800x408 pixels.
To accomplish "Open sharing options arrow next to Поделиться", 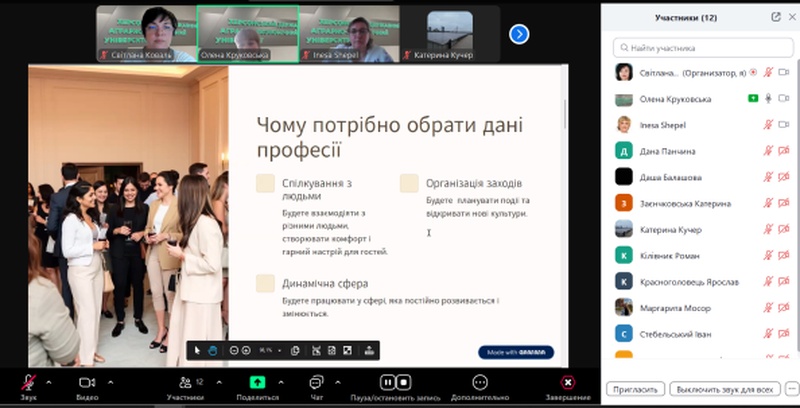I will [x=281, y=382].
